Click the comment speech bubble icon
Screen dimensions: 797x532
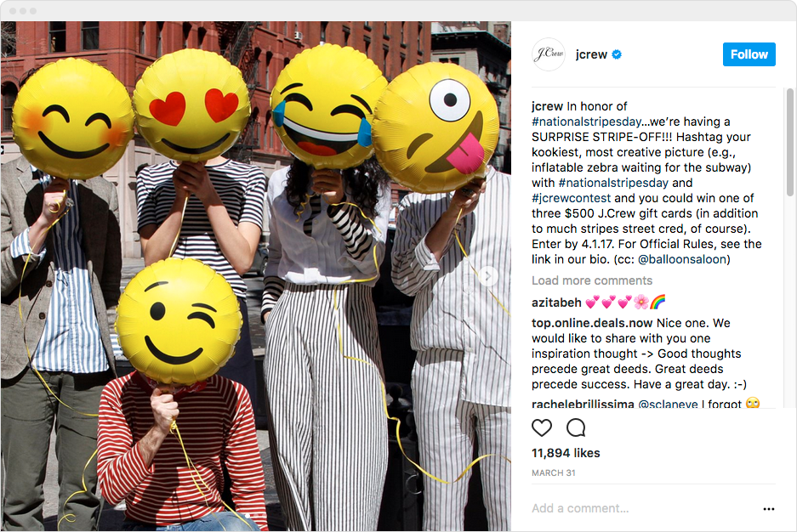click(576, 428)
